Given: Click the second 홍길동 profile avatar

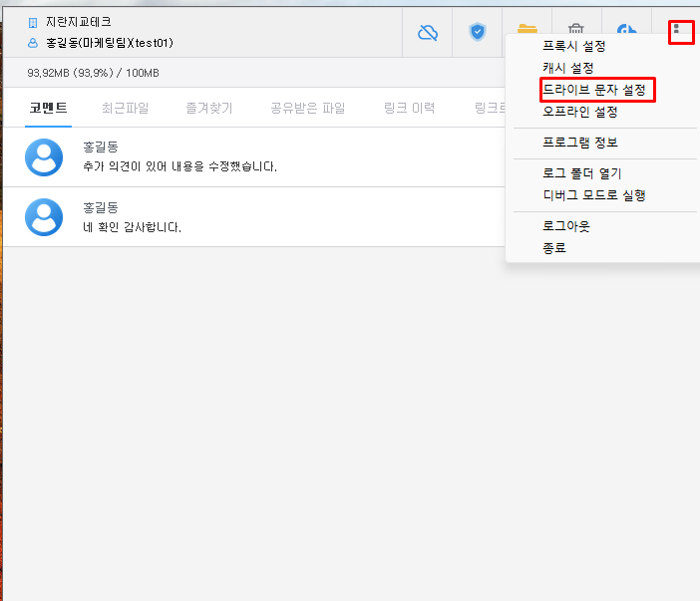Looking at the screenshot, I should coord(44,217).
